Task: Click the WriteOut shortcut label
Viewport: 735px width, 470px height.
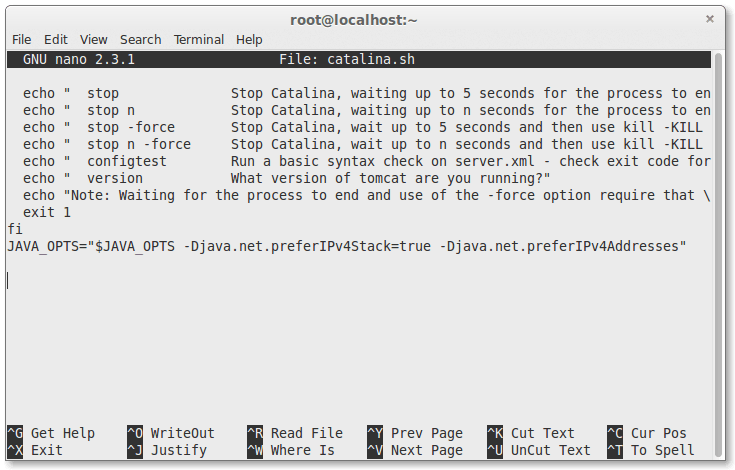Action: tap(182, 433)
